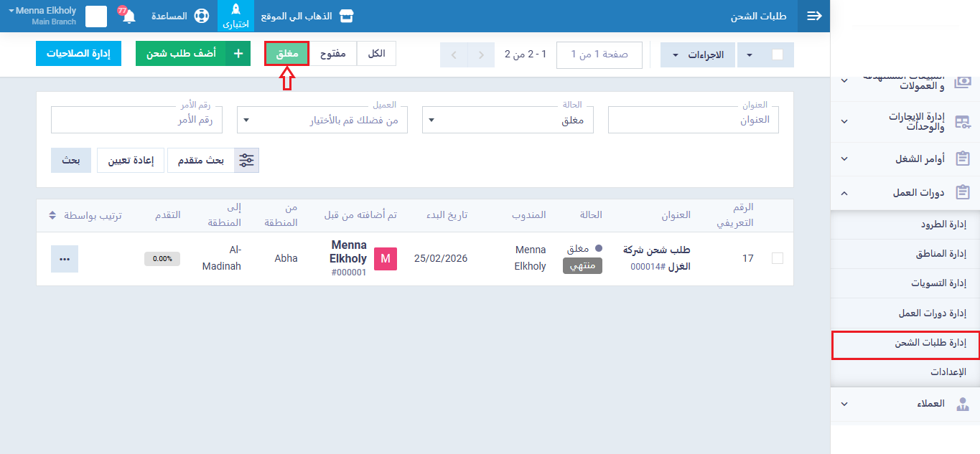Screen dimensions: 980x454
Task: Open إدارة المناطق in the sidebar
Action: [941, 254]
